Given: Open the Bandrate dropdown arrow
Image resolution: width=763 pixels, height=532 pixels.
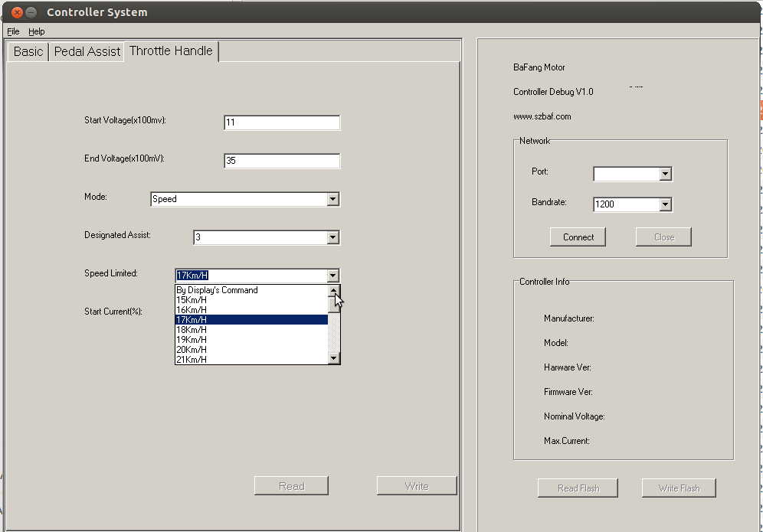Looking at the screenshot, I should pyautogui.click(x=666, y=204).
